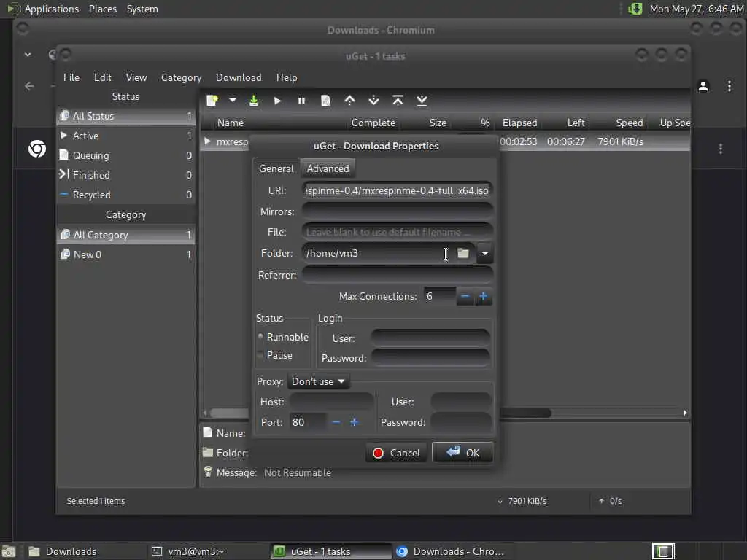The image size is (747, 560).
Task: Switch to the General tab
Action: point(276,168)
